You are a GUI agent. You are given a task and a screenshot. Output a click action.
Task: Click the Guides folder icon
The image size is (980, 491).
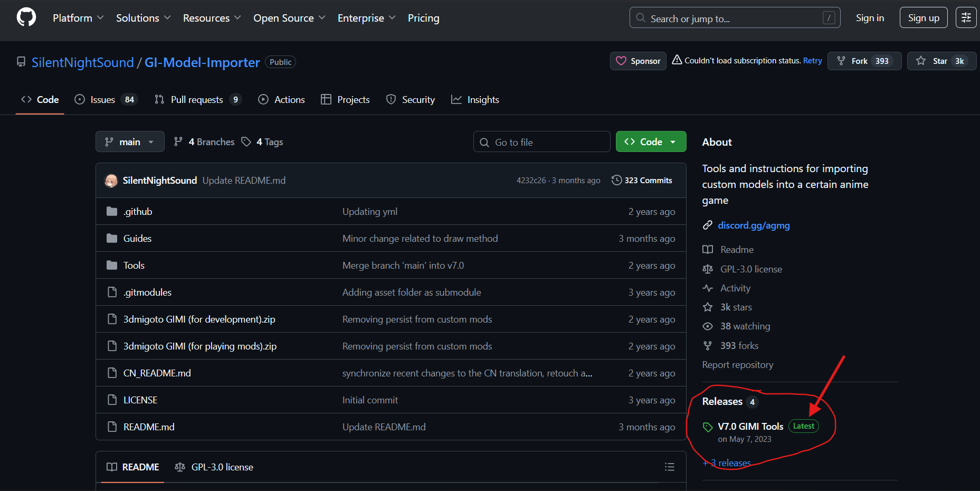(112, 238)
